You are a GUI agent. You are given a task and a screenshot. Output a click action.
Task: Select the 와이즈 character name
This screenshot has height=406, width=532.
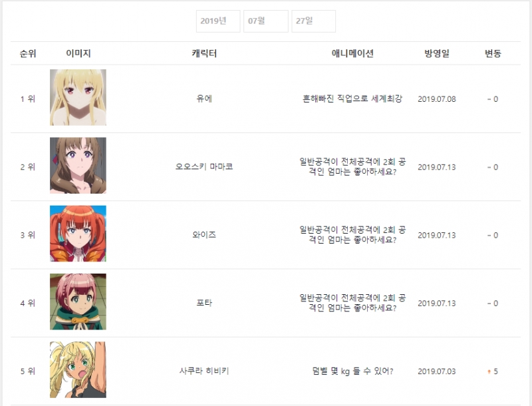coord(204,235)
